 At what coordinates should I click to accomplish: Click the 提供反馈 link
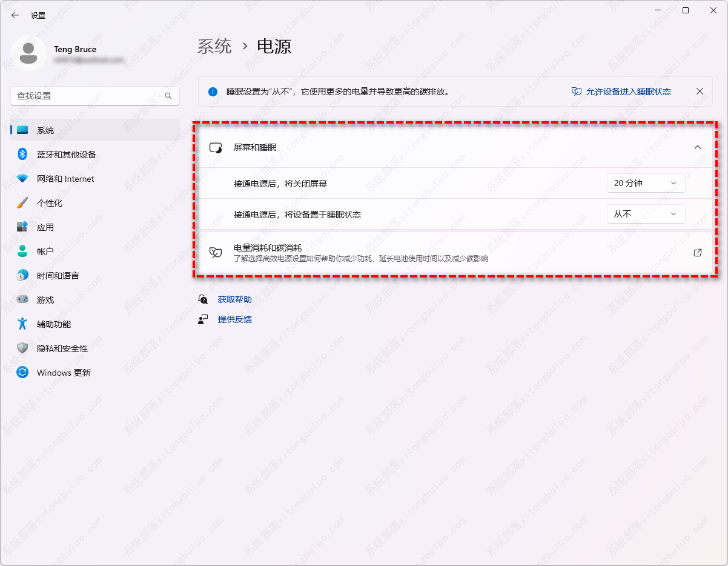(x=234, y=319)
